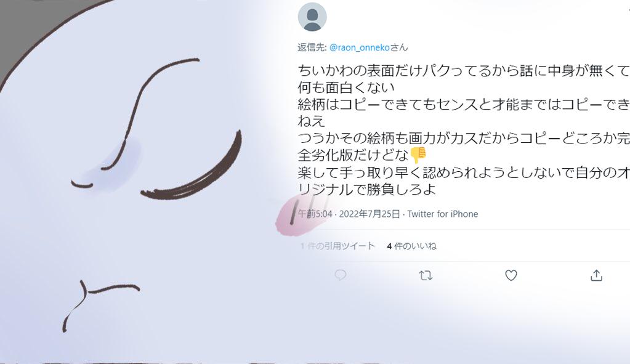
Task: Open the default gray profile avatar
Action: click(x=312, y=17)
